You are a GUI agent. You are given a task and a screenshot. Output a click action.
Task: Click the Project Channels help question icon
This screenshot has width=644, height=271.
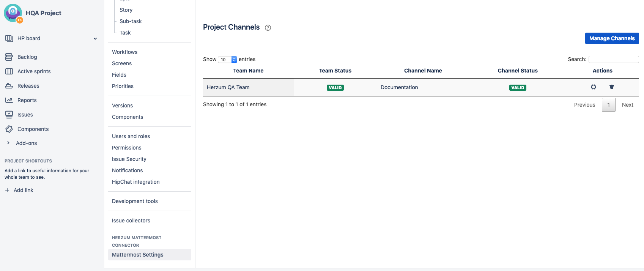[268, 28]
